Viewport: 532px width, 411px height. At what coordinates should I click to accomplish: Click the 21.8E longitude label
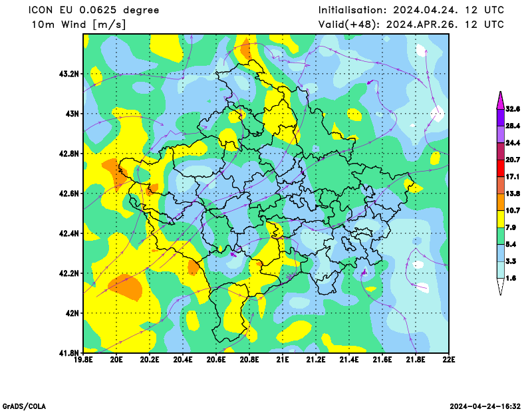[x=416, y=360]
